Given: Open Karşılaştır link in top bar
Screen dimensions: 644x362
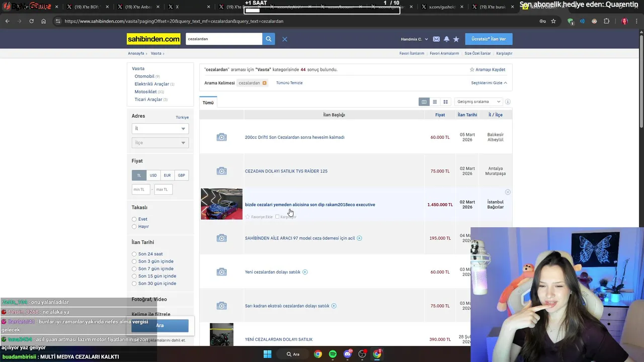Looking at the screenshot, I should coord(504,53).
